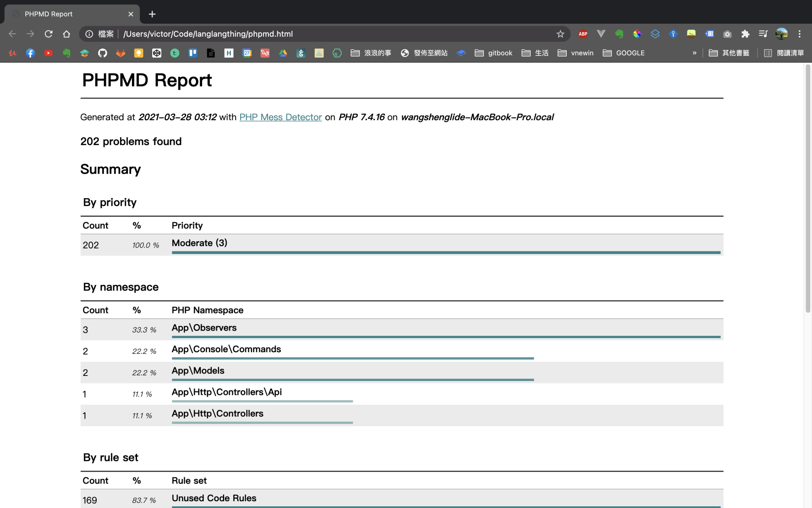Click the camera screenshot extension icon
Image resolution: width=812 pixels, height=508 pixels.
click(x=727, y=34)
